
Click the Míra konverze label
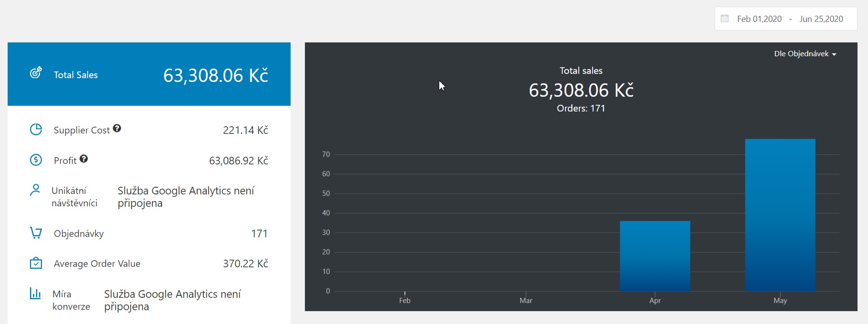[x=71, y=300]
